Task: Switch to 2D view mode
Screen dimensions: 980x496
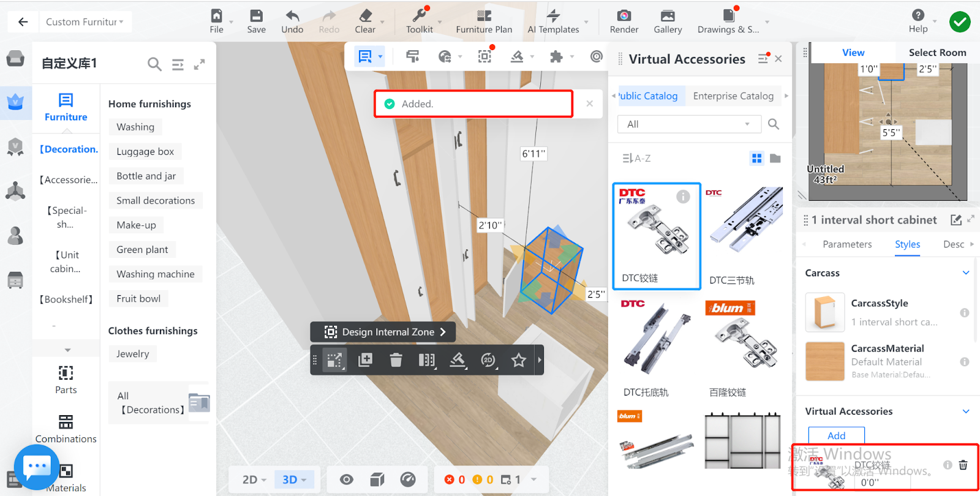Action: click(254, 479)
